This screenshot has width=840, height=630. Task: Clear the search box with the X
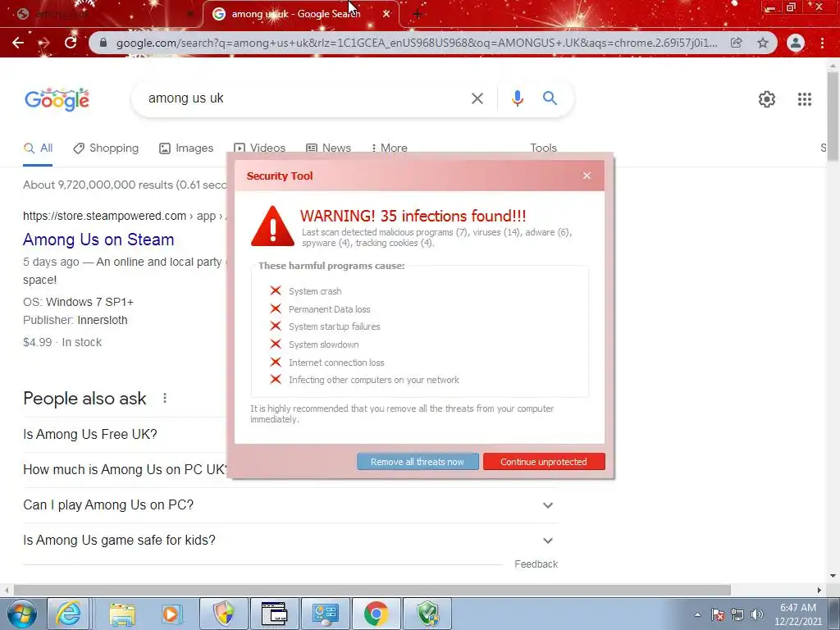pos(477,98)
